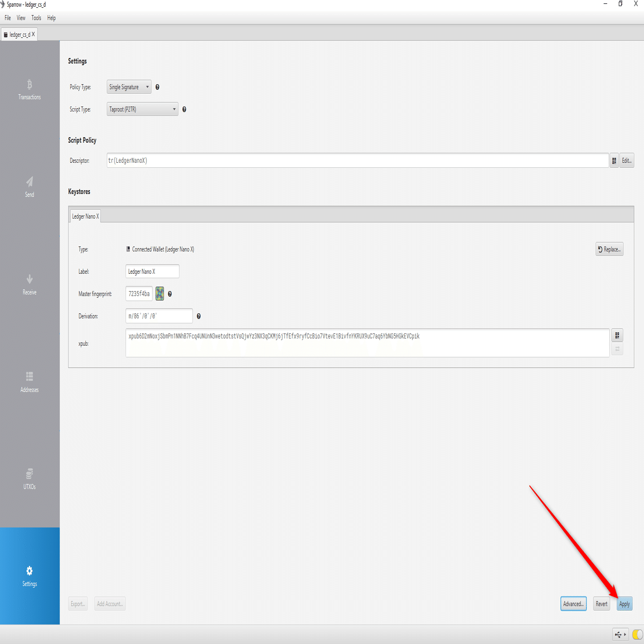The height and width of the screenshot is (644, 644).
Task: Open the File menu
Action: click(8, 18)
